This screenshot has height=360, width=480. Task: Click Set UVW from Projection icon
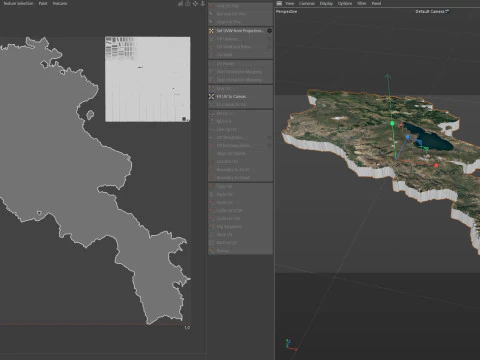click(211, 31)
